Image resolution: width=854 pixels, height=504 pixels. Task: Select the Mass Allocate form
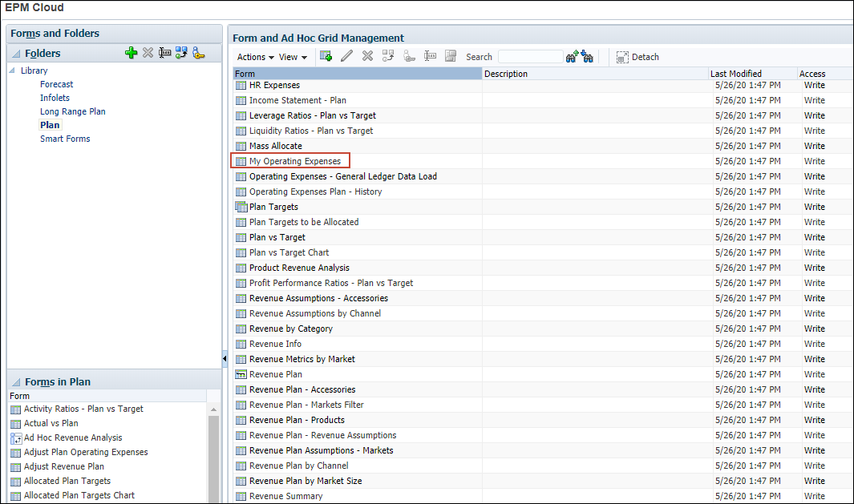[276, 146]
